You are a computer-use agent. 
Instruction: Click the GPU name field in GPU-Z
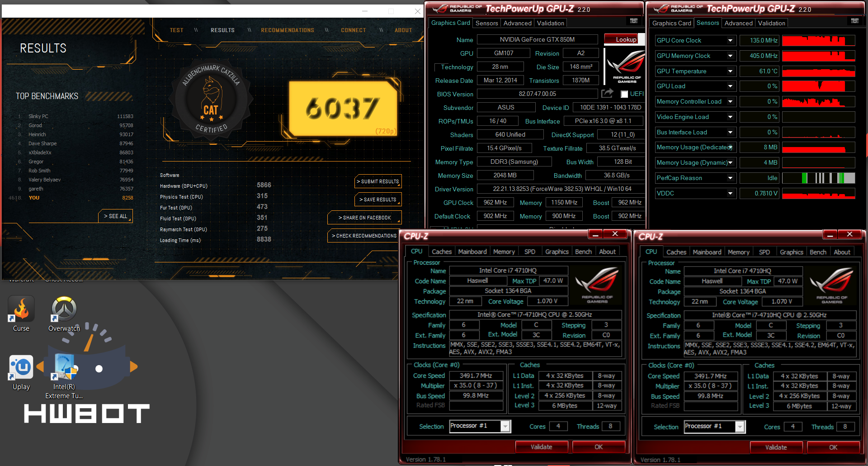pos(537,39)
